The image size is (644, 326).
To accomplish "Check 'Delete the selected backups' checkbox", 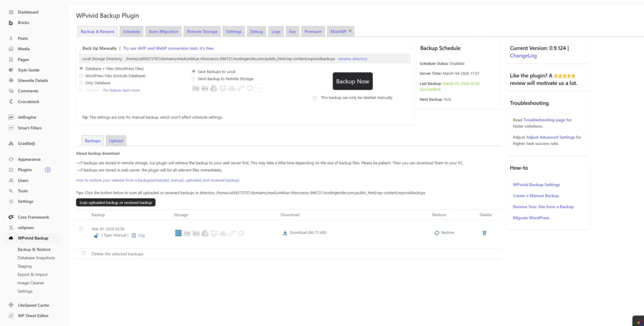I will (83, 253).
